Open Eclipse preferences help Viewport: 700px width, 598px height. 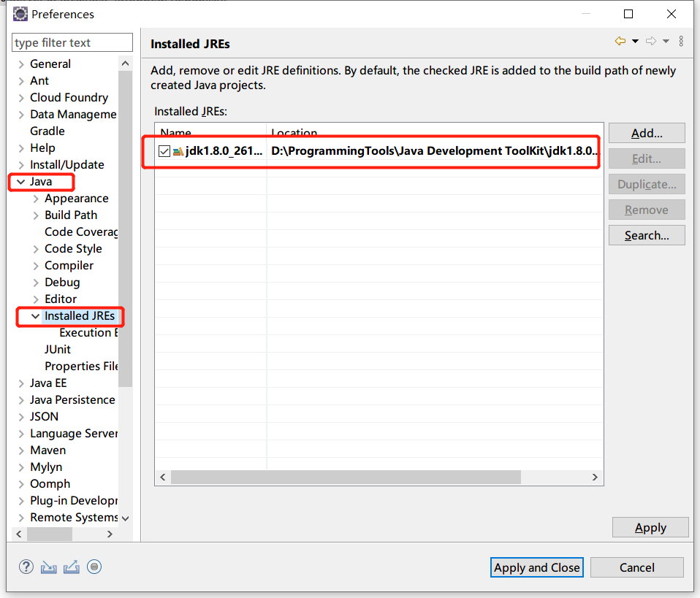26,567
